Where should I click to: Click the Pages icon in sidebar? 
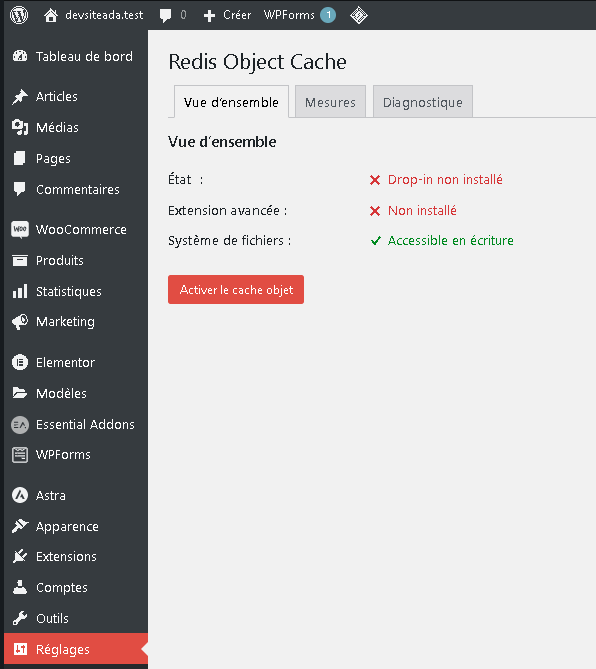pos(20,158)
